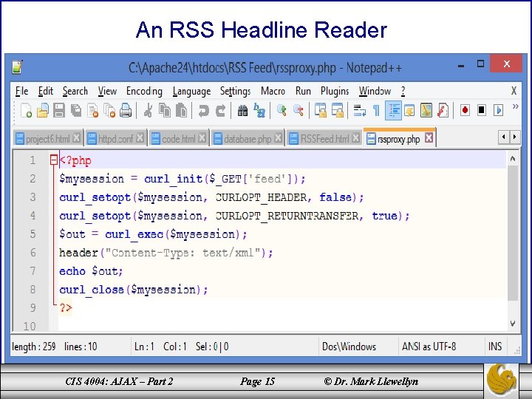Open the Settings menu

tap(235, 91)
